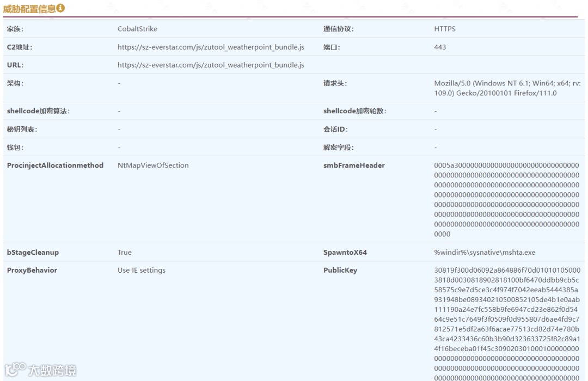Select the port value 443
588x381 pixels.
[440, 47]
